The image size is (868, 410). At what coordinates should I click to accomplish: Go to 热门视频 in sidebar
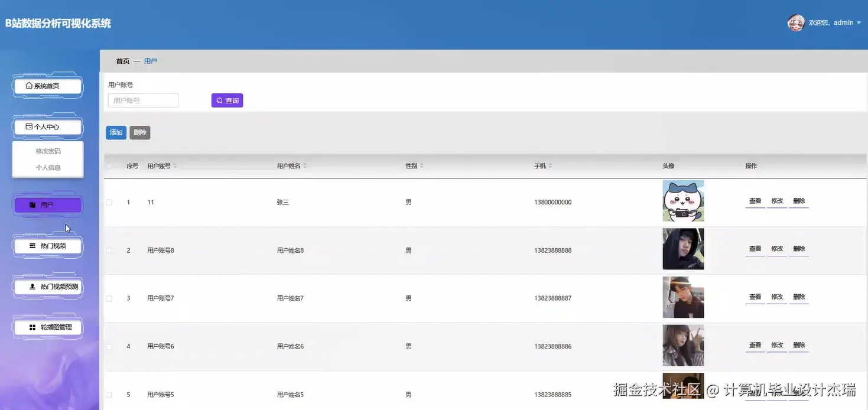[47, 246]
